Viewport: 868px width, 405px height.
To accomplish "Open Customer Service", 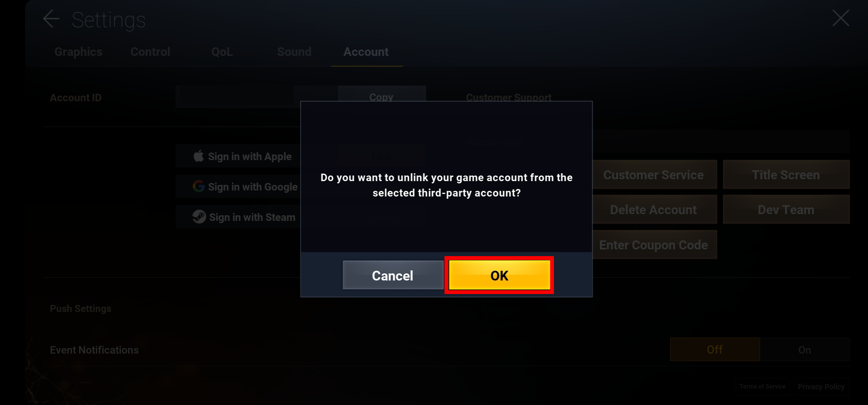I will (654, 175).
